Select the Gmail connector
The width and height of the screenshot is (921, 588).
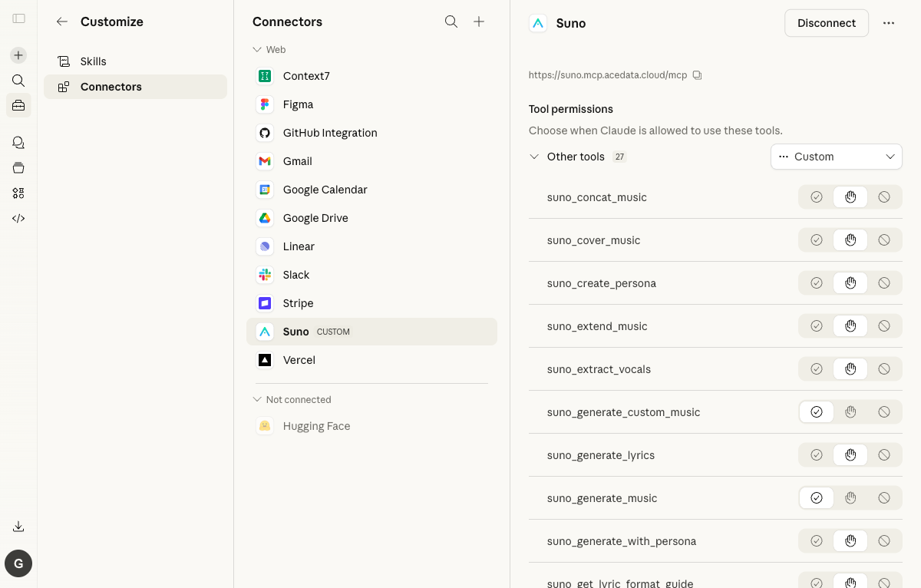pos(371,161)
